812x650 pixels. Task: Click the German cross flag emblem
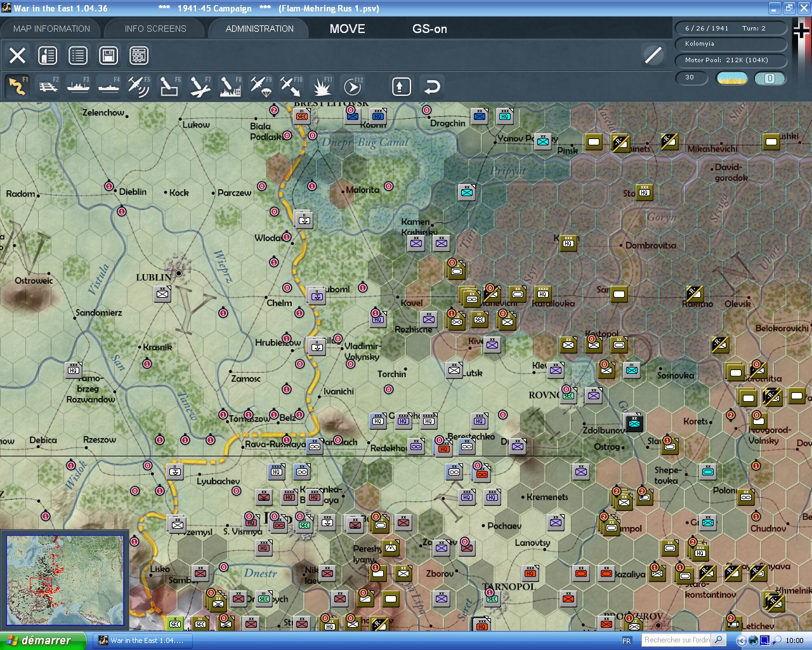pyautogui.click(x=801, y=30)
